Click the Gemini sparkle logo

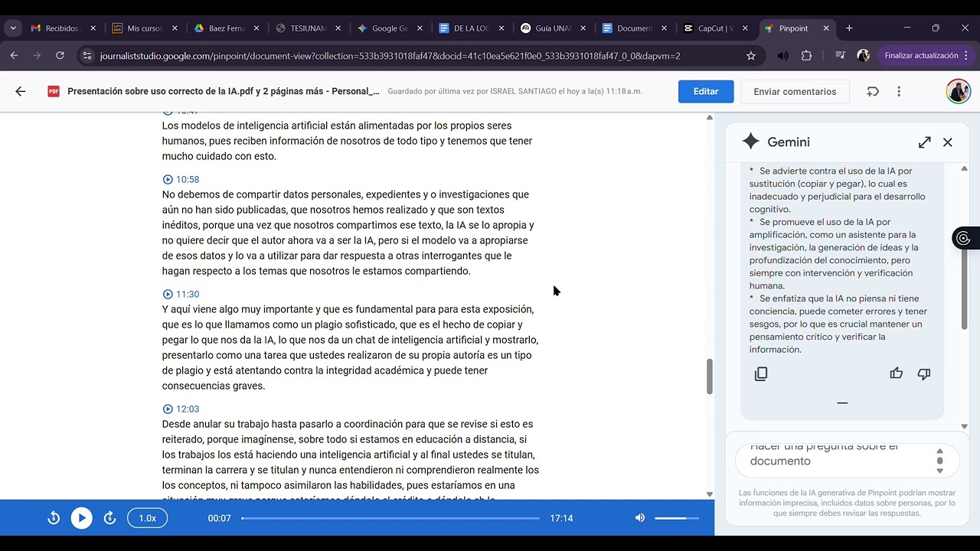(751, 142)
